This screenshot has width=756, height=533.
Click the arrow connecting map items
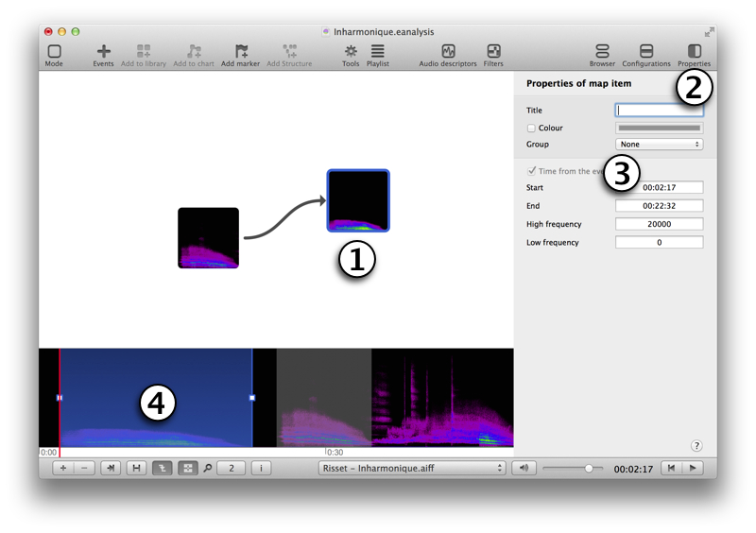[x=284, y=218]
